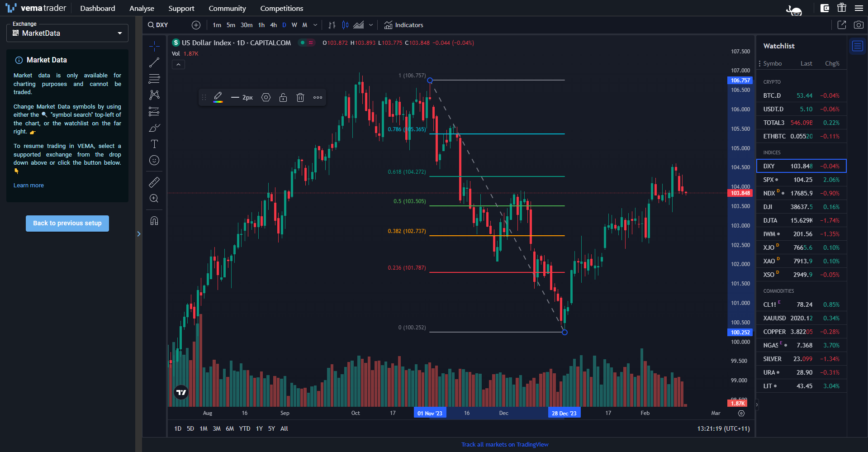Select the 4h timeframe
The height and width of the screenshot is (452, 868).
pos(273,25)
